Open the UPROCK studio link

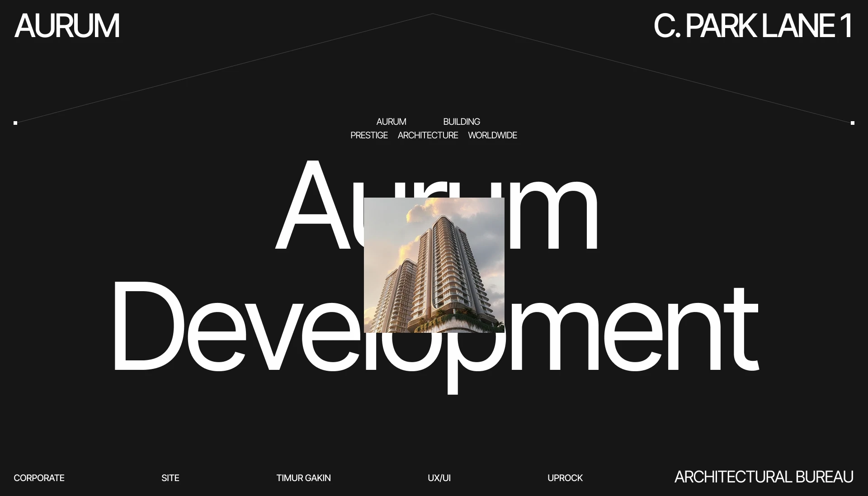(x=565, y=478)
